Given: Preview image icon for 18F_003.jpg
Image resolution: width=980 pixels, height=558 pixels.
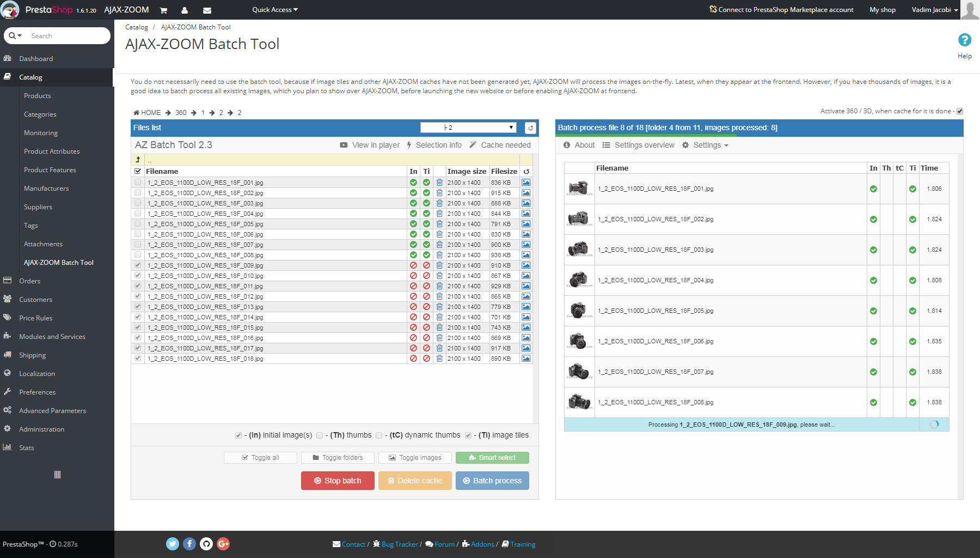Looking at the screenshot, I should coord(526,203).
